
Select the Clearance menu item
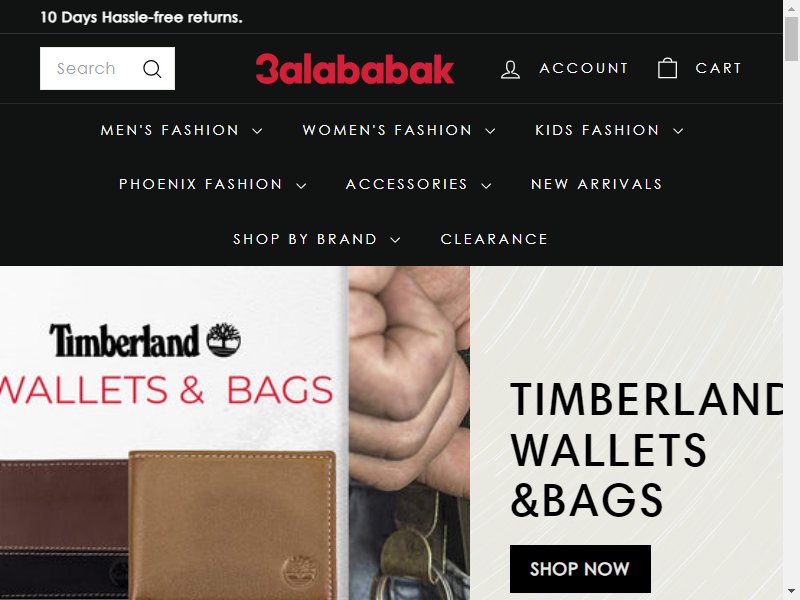click(494, 239)
